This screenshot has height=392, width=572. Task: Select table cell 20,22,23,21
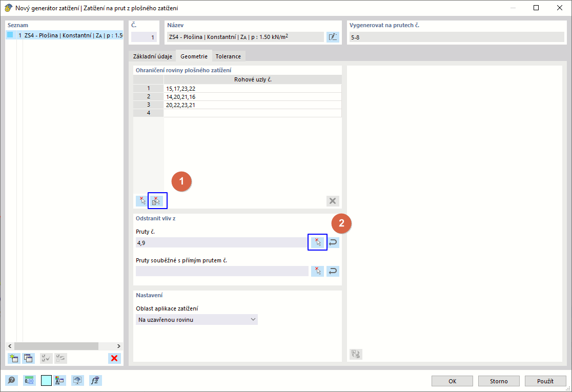point(253,105)
